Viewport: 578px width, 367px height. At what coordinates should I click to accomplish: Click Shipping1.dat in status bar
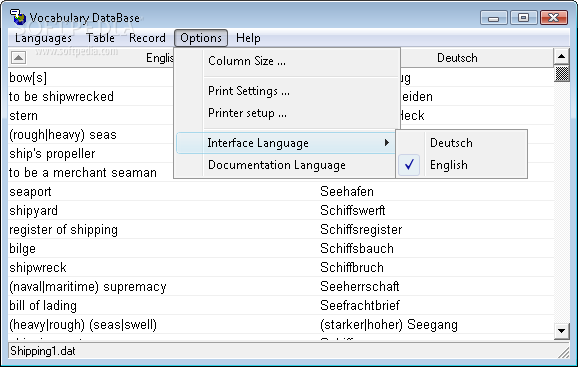pos(43,351)
